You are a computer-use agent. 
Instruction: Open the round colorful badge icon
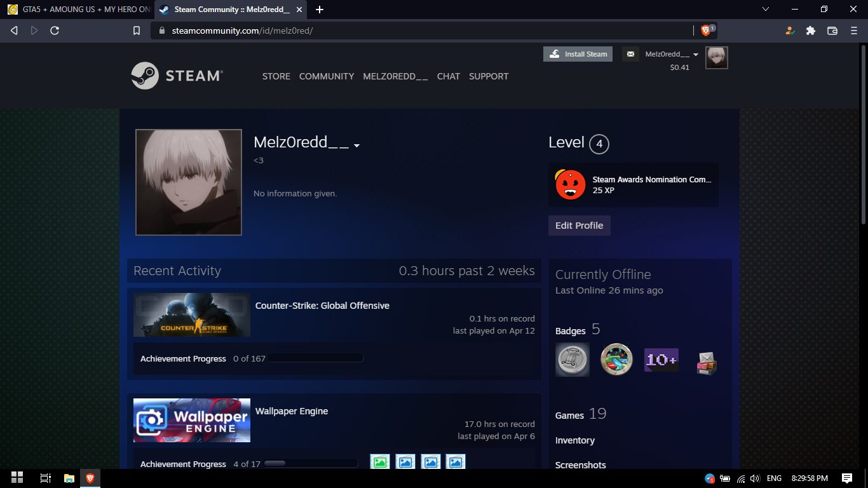pos(617,360)
